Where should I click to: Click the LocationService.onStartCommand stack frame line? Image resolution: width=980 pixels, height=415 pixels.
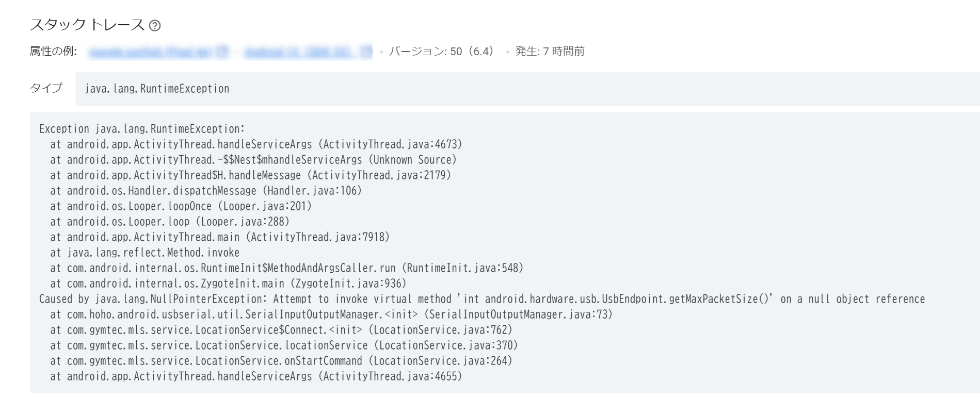(281, 361)
